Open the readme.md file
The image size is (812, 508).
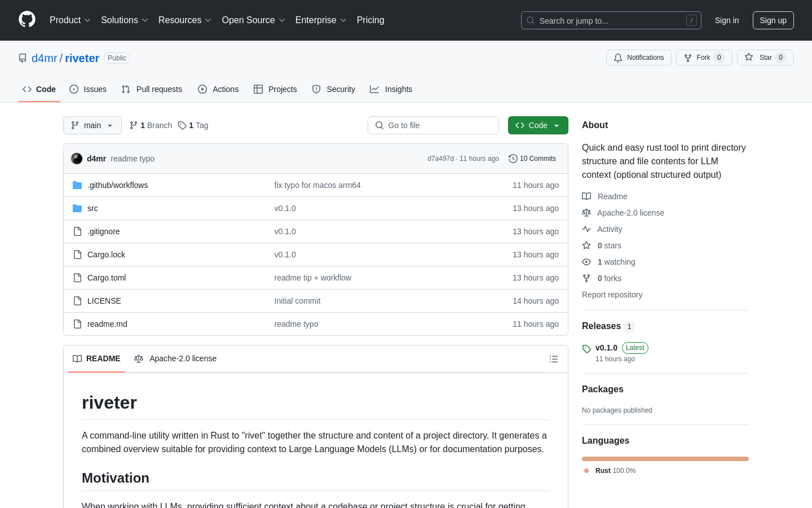tap(107, 324)
